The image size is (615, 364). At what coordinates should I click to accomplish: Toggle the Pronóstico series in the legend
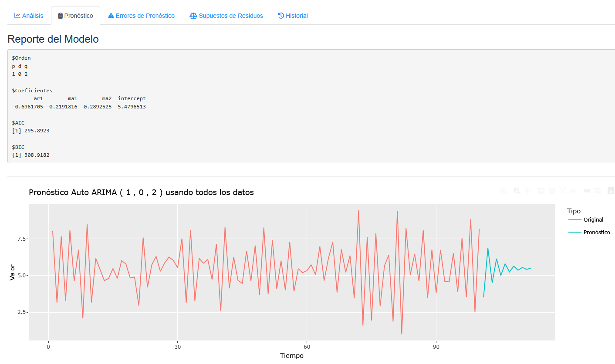click(x=596, y=233)
